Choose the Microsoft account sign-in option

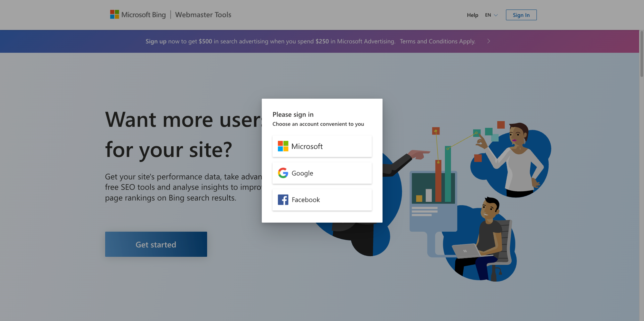coord(322,146)
